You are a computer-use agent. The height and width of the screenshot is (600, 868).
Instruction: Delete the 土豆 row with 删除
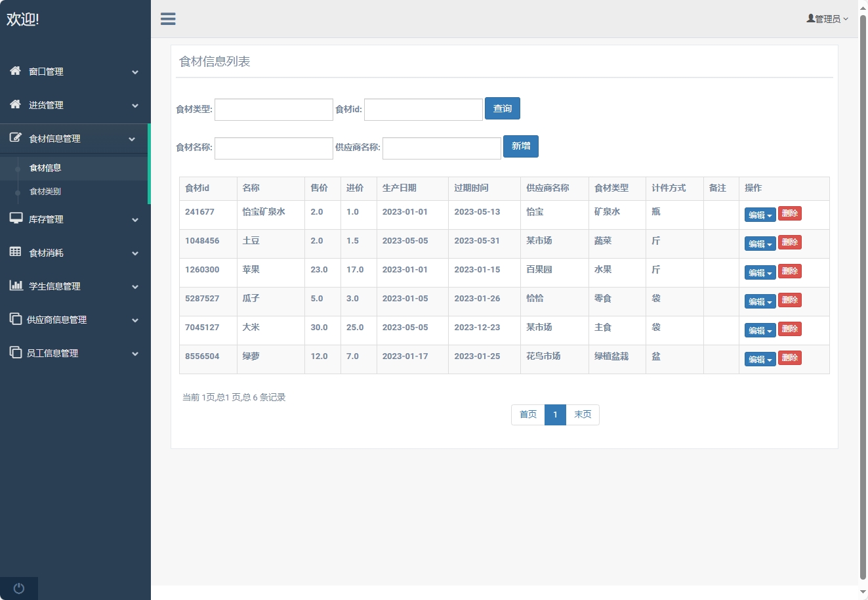tap(789, 242)
